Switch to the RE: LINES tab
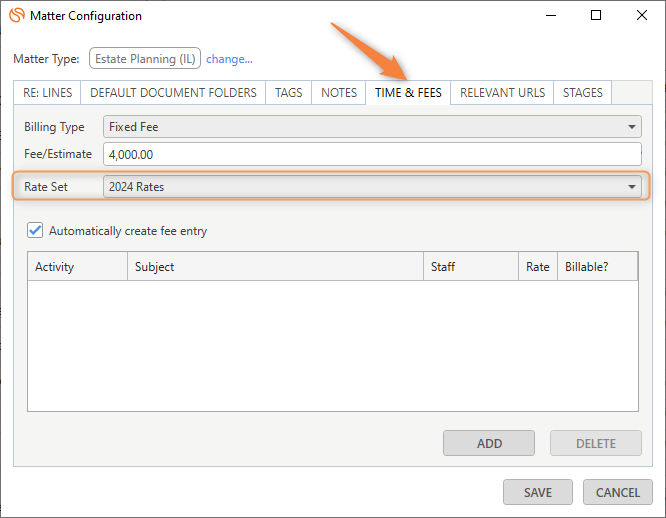The height and width of the screenshot is (518, 666). [x=47, y=93]
